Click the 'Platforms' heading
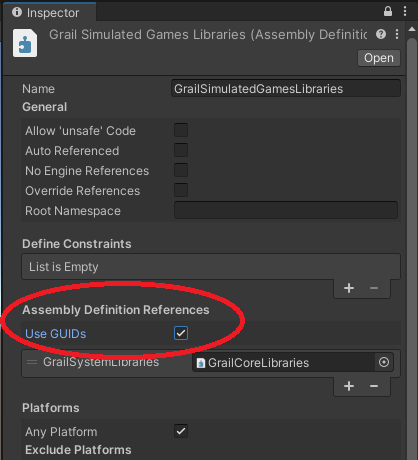 [51, 408]
